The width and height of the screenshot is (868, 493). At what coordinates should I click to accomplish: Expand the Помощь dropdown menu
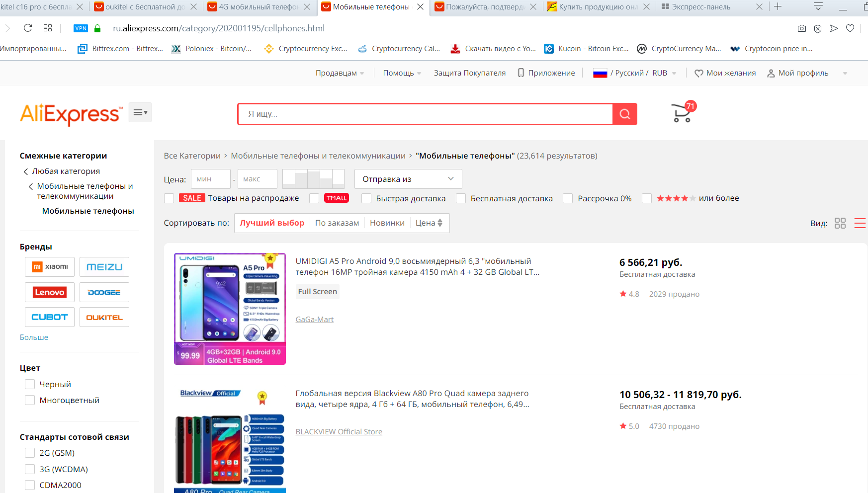point(402,73)
